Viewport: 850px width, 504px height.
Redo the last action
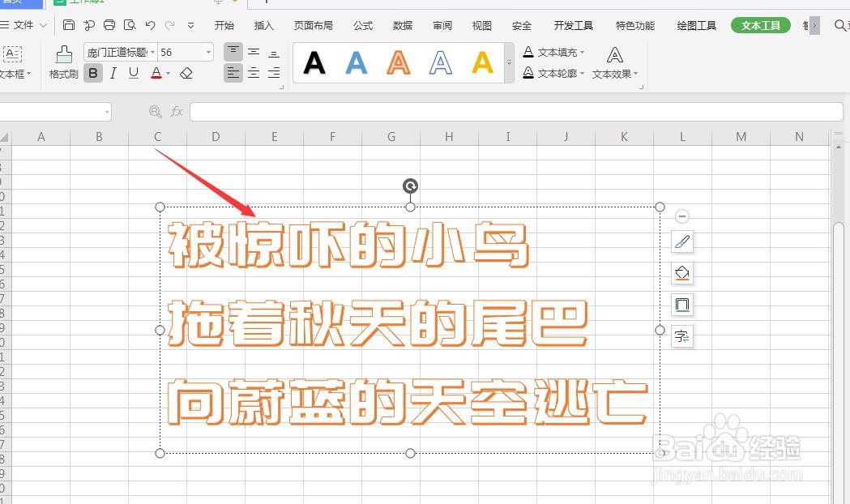[169, 25]
